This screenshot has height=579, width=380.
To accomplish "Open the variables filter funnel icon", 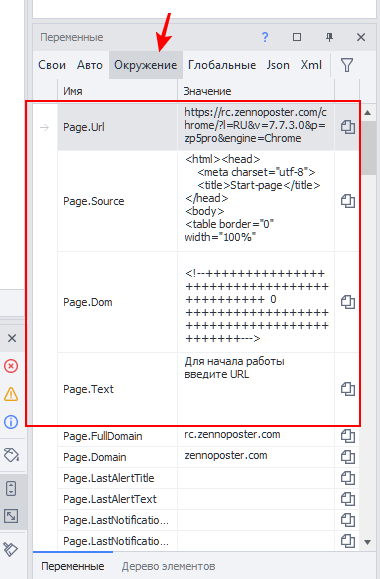I will tap(347, 65).
